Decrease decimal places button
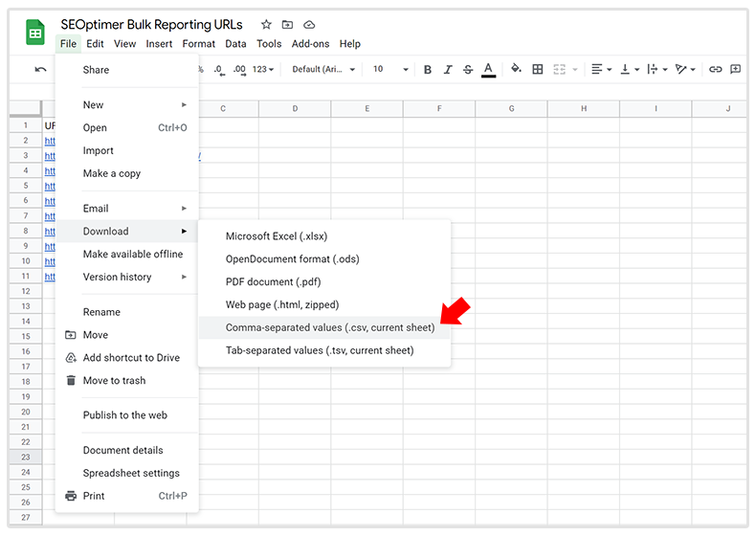The height and width of the screenshot is (536, 756). click(x=219, y=70)
